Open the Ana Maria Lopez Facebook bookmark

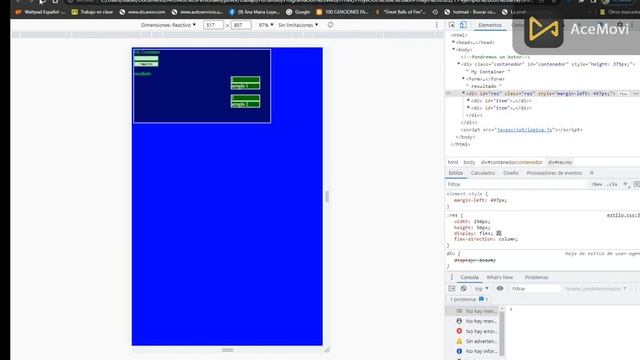pos(254,12)
